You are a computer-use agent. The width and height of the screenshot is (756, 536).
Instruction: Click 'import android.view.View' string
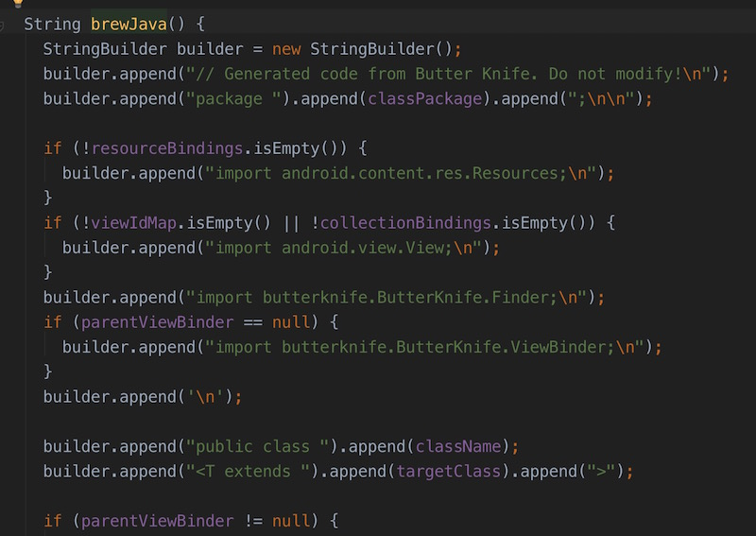pos(344,248)
